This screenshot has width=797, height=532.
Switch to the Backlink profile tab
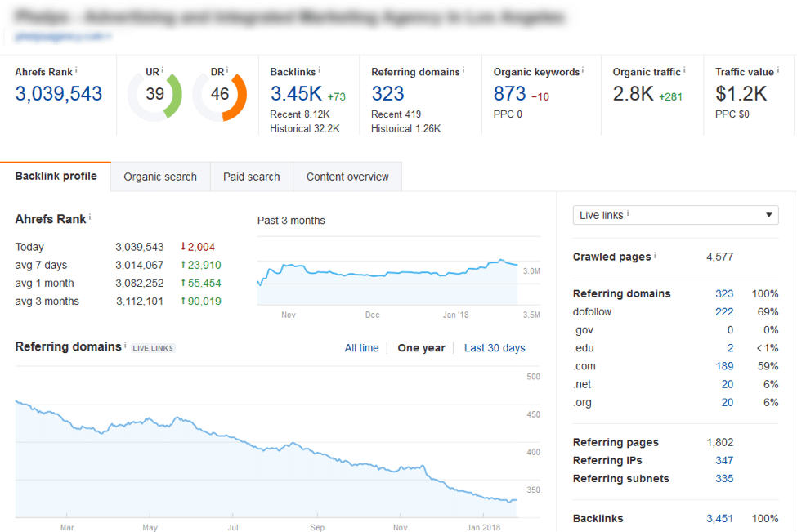coord(56,177)
